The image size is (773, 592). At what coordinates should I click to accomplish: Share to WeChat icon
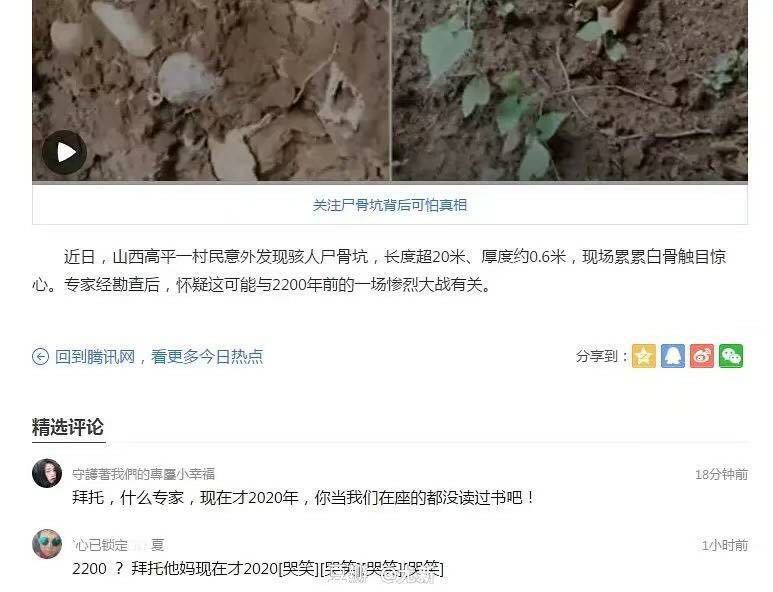click(x=731, y=356)
